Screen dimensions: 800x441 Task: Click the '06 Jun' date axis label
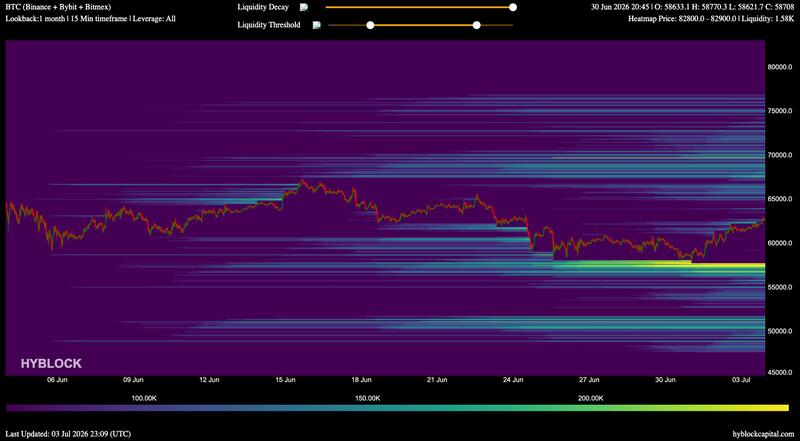57,380
